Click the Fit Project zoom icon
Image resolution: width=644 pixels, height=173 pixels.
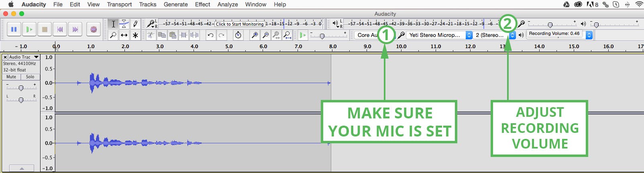[x=287, y=35]
